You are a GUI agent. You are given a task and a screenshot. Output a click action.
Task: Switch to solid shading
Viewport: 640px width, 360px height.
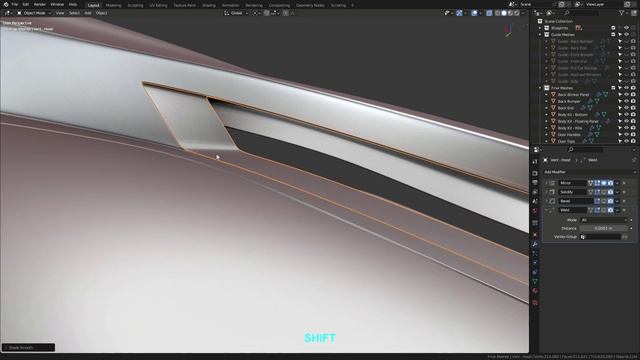tap(504, 13)
